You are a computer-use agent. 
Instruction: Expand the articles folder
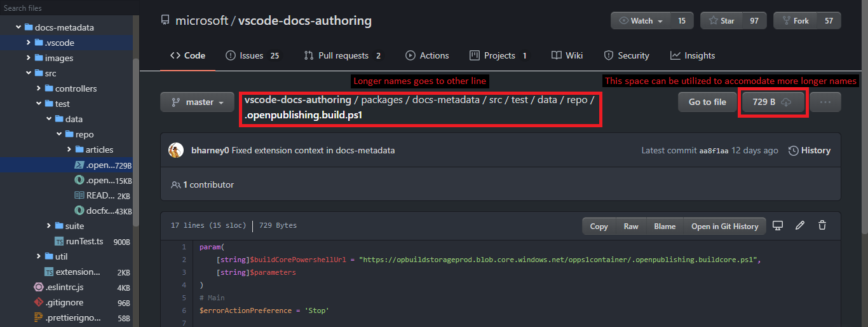[69, 150]
